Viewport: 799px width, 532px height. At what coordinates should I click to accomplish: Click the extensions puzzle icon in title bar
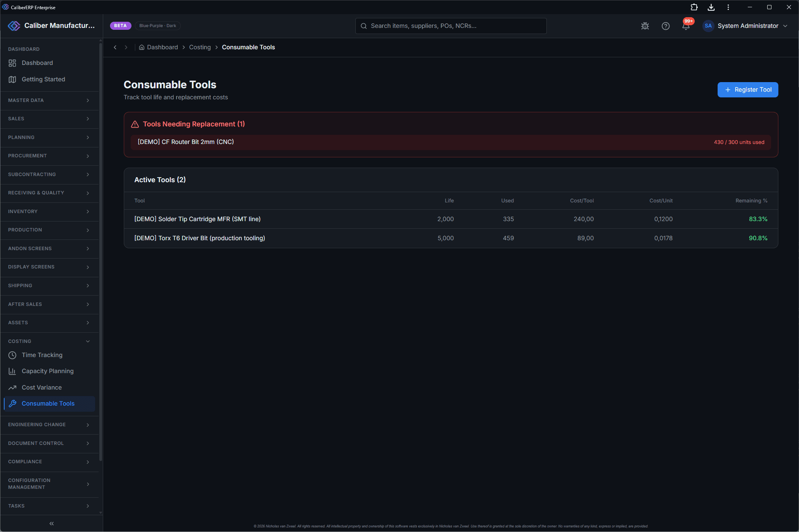(x=694, y=7)
